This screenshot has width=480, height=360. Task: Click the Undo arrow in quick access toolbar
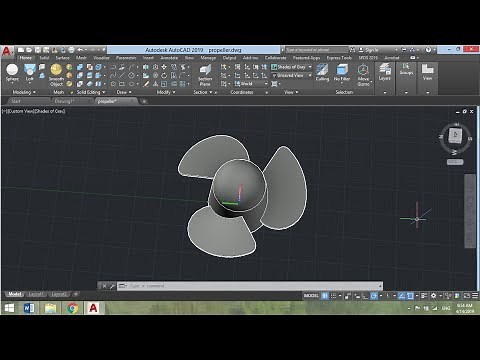pos(80,50)
